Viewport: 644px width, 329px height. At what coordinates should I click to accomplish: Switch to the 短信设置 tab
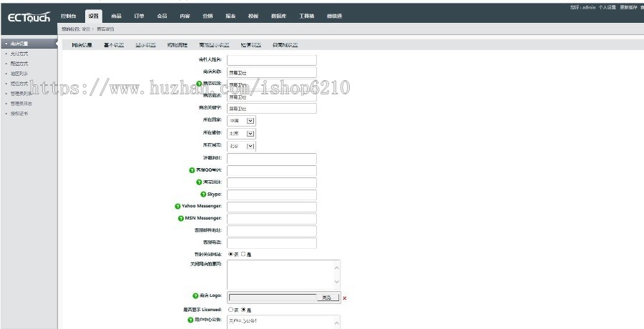[251, 45]
